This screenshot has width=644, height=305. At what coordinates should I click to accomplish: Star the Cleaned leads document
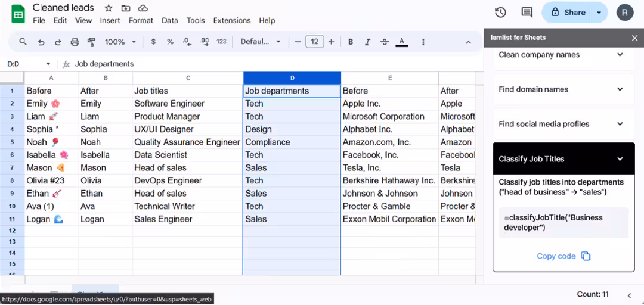click(109, 8)
